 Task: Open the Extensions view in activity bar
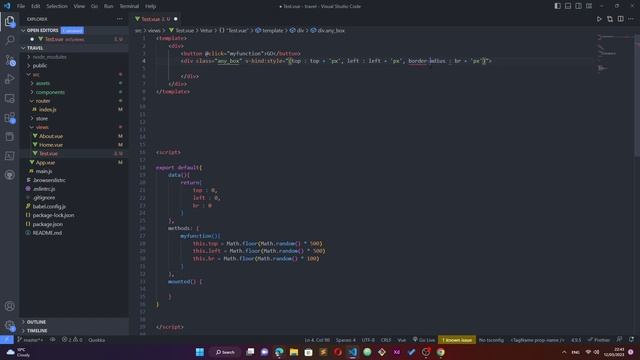point(9,118)
